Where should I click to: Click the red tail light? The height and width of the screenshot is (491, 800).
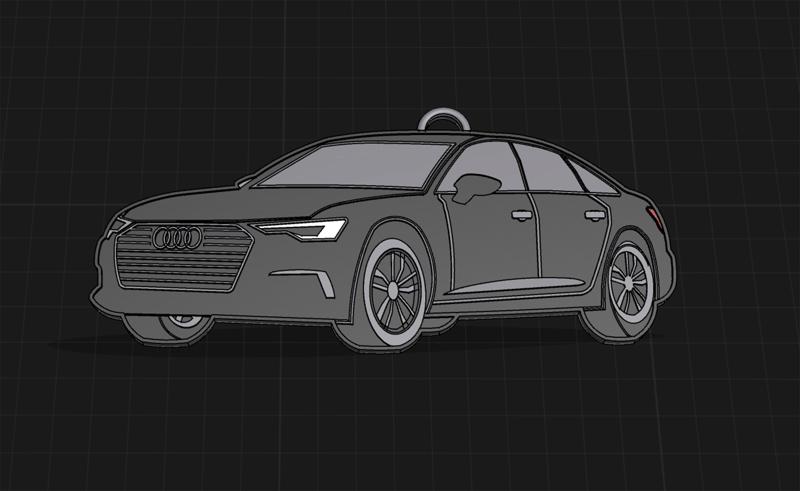click(656, 217)
